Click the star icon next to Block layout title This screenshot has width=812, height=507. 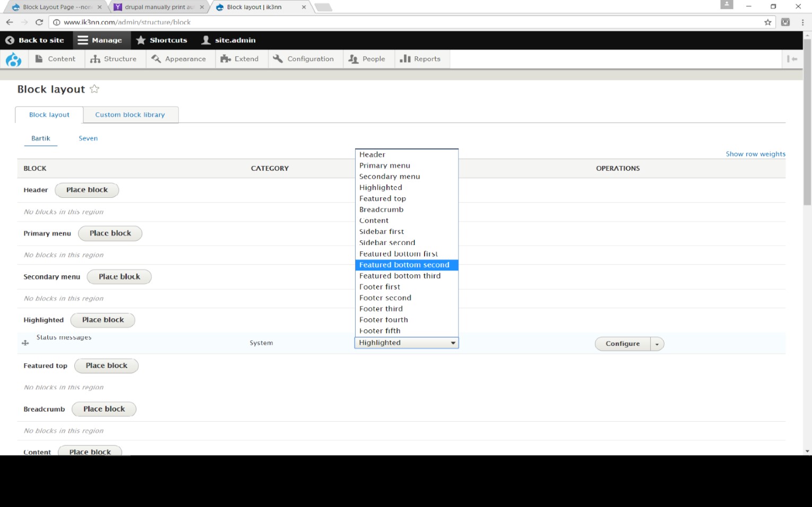click(x=94, y=89)
